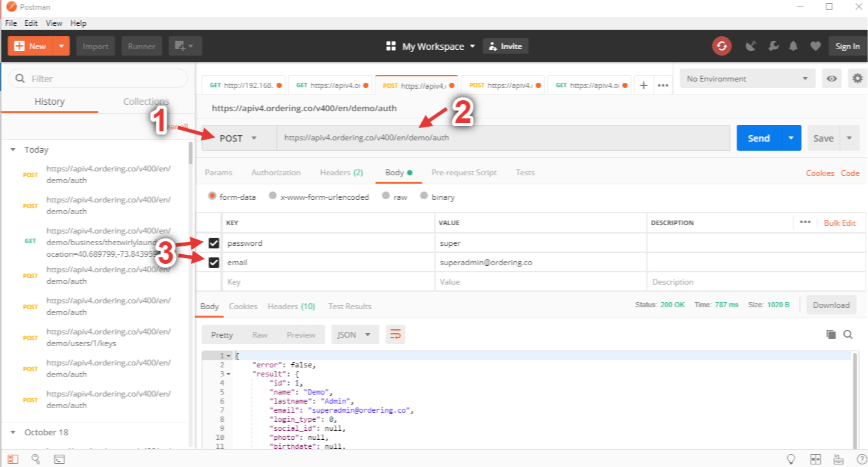Open manage environments gear icon
Image resolution: width=868 pixels, height=467 pixels.
pos(858,79)
